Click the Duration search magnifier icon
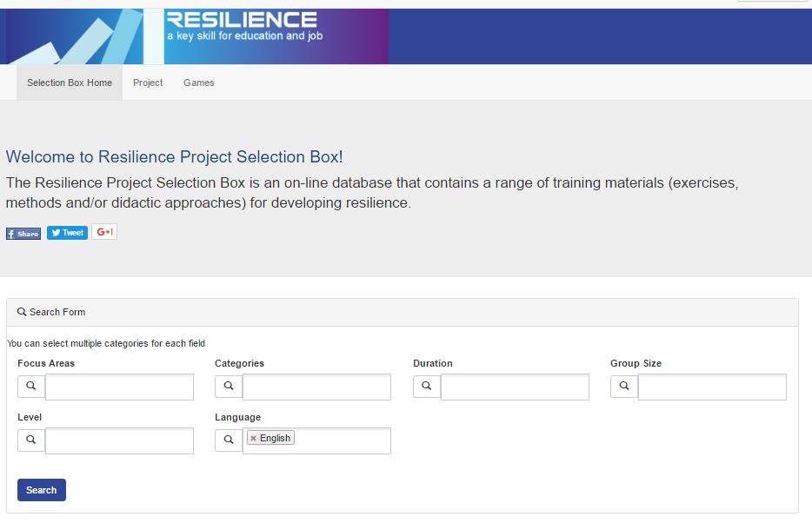The image size is (812, 523). 426,386
